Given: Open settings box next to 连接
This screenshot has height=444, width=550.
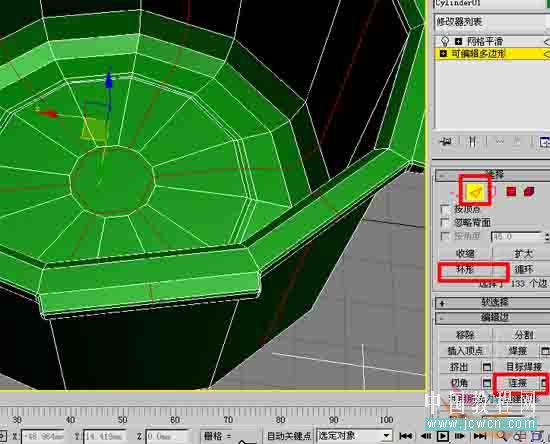Looking at the screenshot, I should tap(544, 383).
